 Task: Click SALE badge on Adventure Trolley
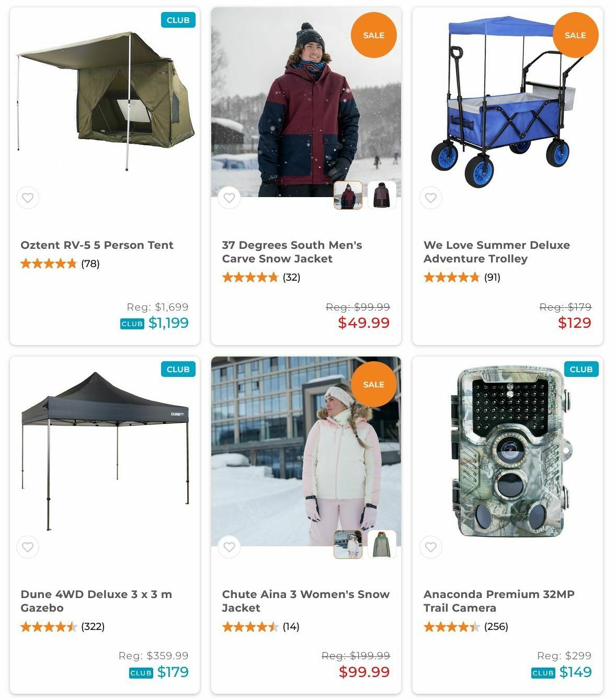coord(575,35)
